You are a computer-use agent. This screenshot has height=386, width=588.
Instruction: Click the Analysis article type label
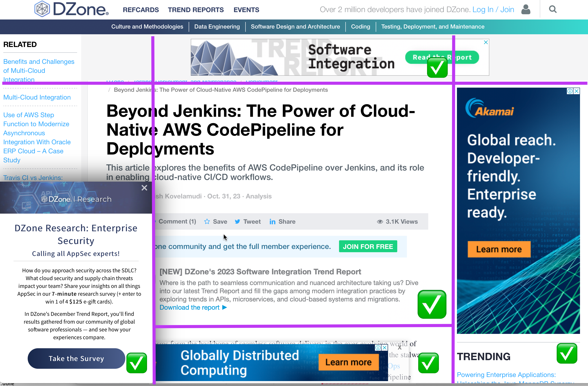(x=258, y=196)
